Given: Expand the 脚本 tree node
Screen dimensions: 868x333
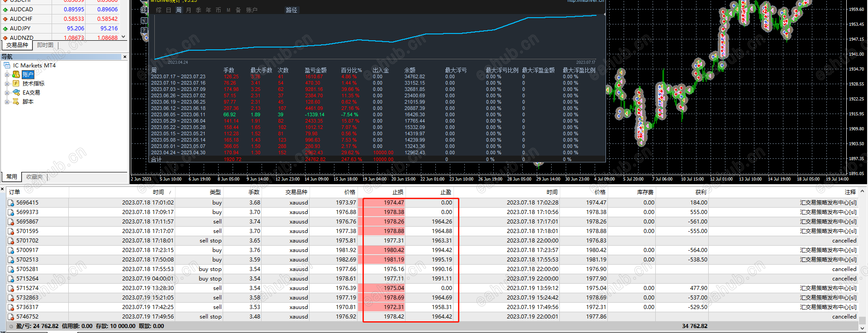Looking at the screenshot, I should point(7,102).
